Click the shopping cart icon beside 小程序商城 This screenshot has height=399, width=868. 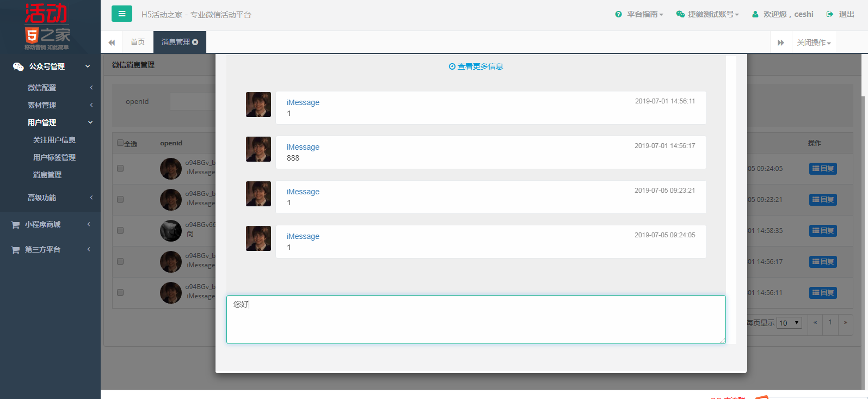click(x=15, y=225)
